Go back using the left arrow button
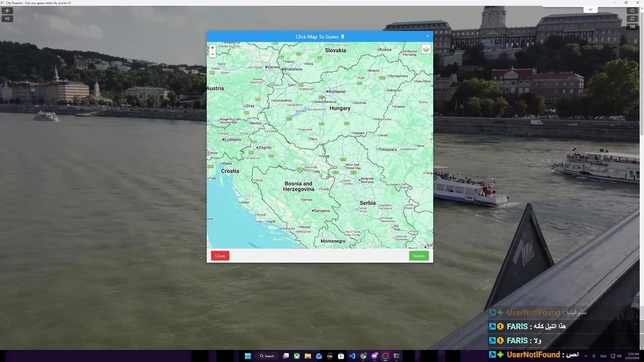 7,11
